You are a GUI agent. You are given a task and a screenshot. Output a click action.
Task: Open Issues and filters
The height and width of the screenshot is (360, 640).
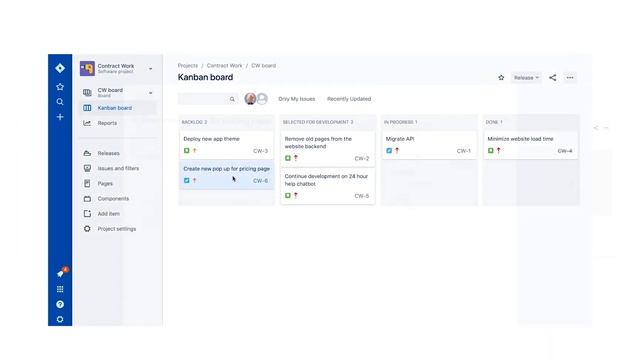(117, 168)
